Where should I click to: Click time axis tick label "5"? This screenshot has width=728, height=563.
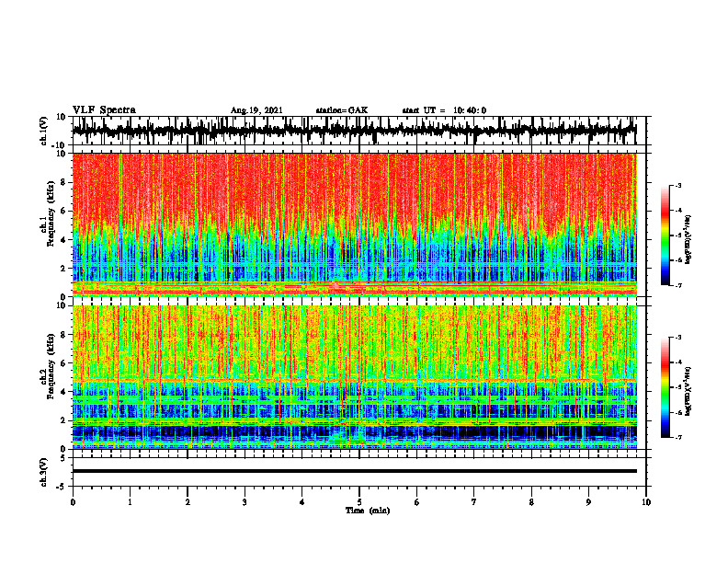tap(359, 502)
